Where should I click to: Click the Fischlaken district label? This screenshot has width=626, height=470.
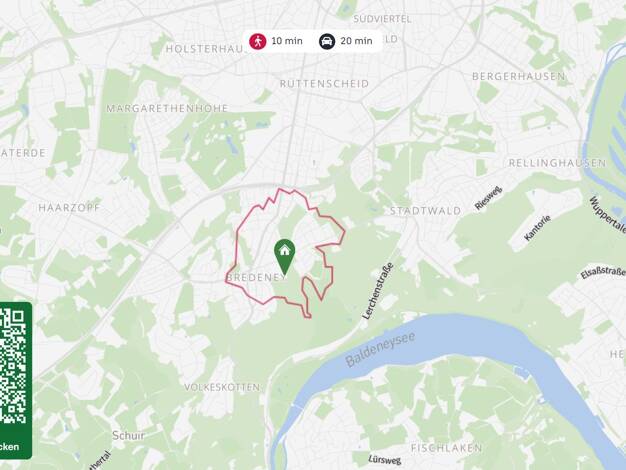(446, 448)
